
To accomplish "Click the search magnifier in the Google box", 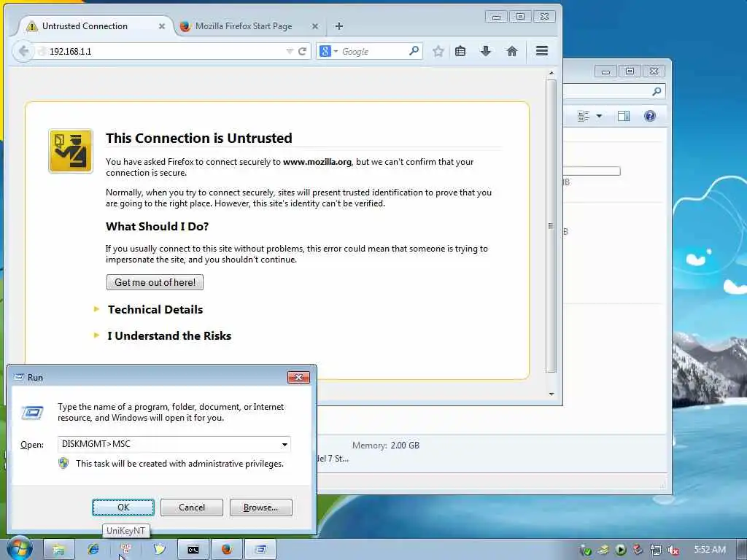I will click(414, 50).
